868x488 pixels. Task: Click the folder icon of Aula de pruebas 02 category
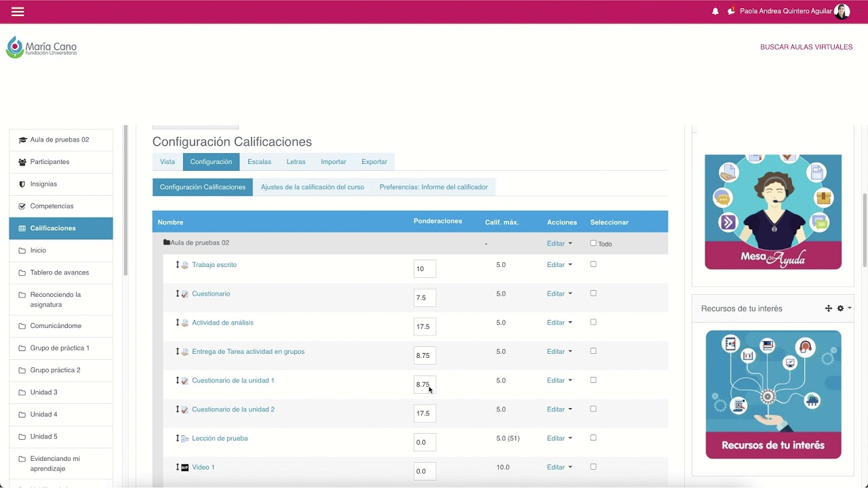point(167,243)
